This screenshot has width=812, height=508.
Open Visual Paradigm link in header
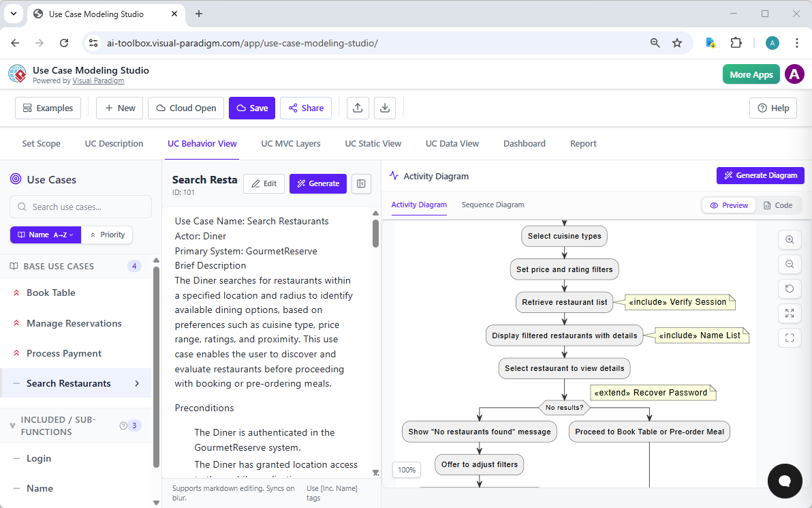tap(98, 80)
